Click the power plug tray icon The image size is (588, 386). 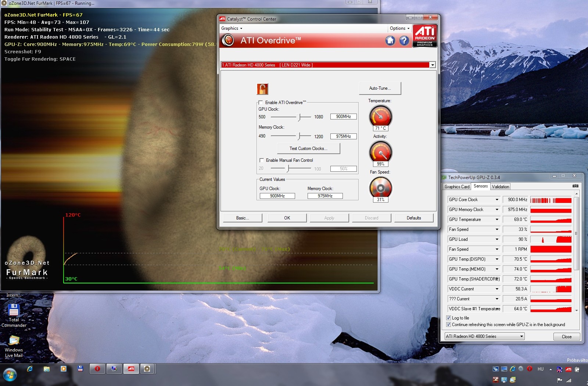tap(577, 369)
